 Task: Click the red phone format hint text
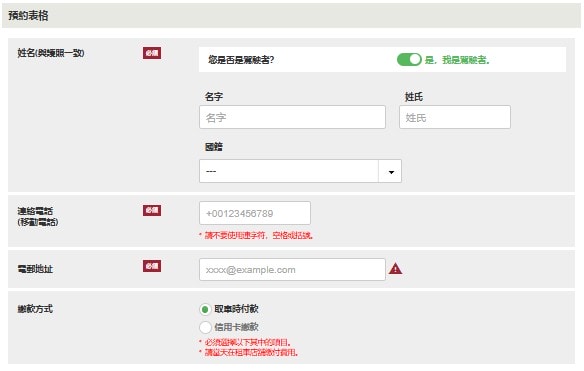[x=256, y=235]
